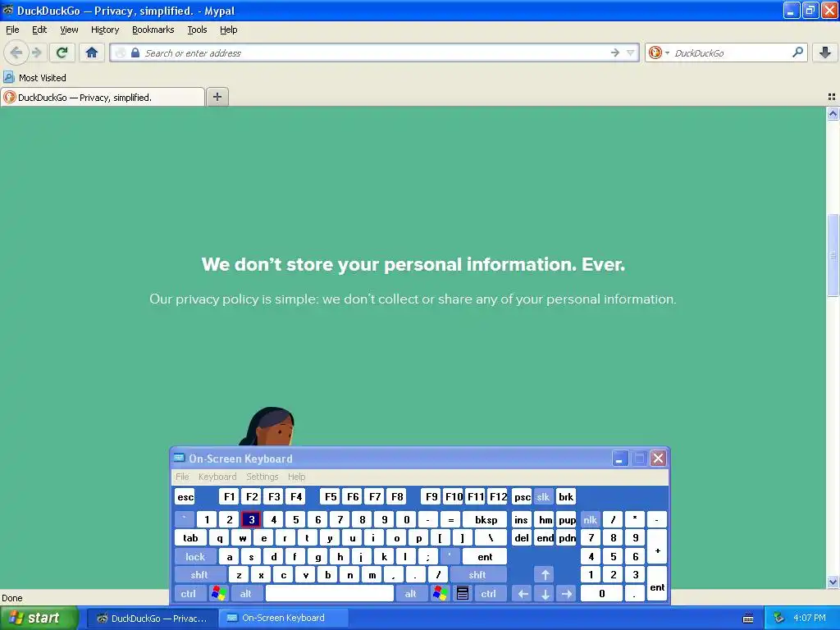Click the Go arrow in address bar
840x630 pixels.
coord(615,52)
